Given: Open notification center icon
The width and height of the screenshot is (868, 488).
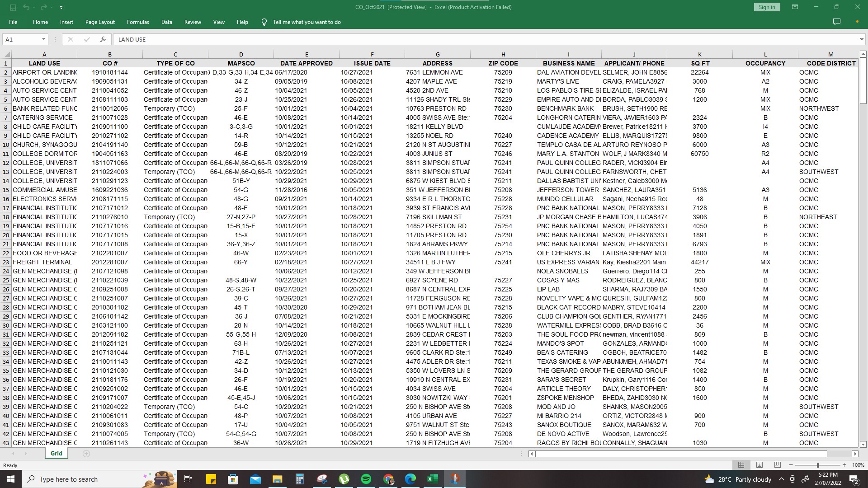Looking at the screenshot, I should click(x=854, y=479).
